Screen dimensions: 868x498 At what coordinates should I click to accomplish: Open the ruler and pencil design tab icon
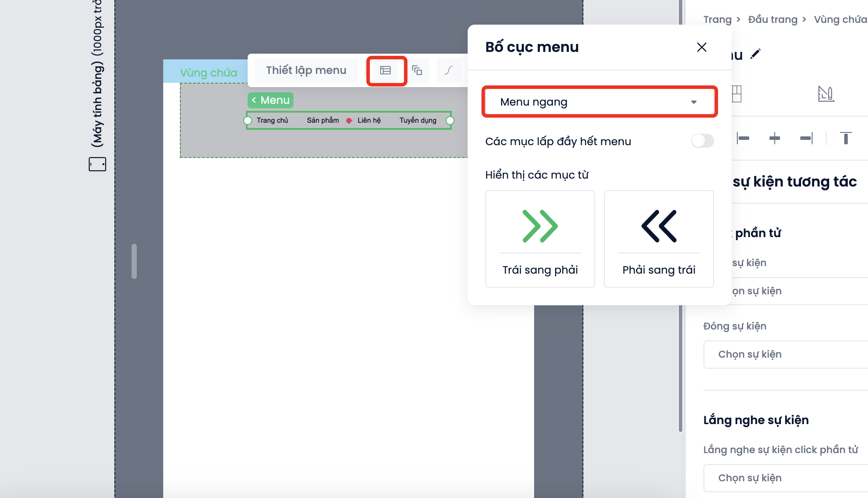click(825, 94)
